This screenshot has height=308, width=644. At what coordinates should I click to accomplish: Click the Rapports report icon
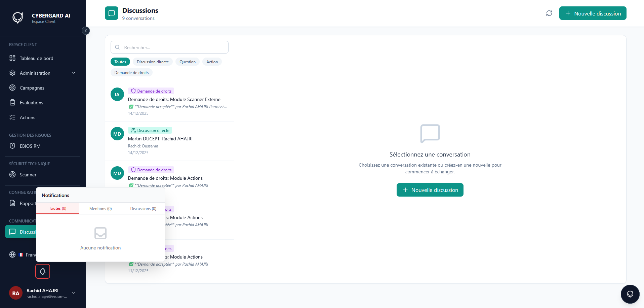coord(12,203)
